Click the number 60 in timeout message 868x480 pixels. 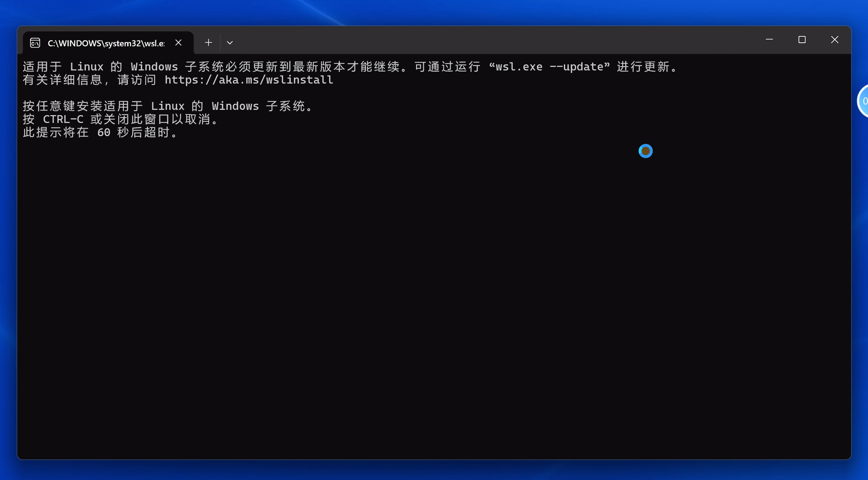pyautogui.click(x=104, y=132)
